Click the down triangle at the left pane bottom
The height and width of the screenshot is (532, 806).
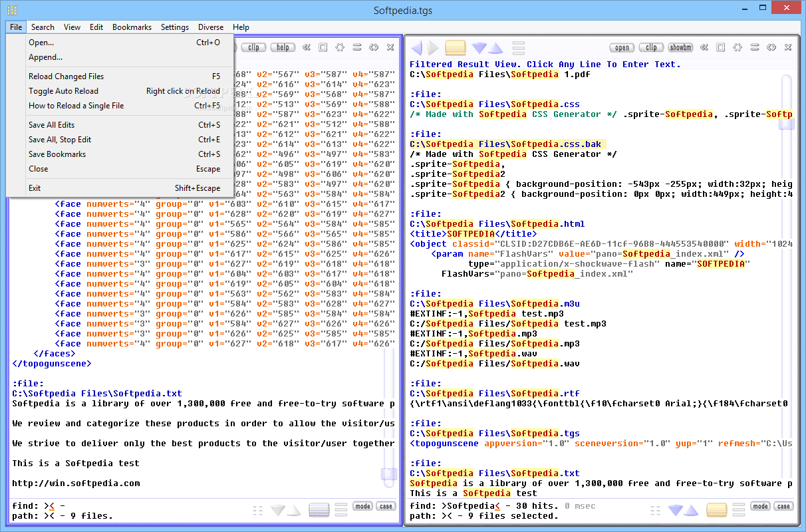[278, 510]
